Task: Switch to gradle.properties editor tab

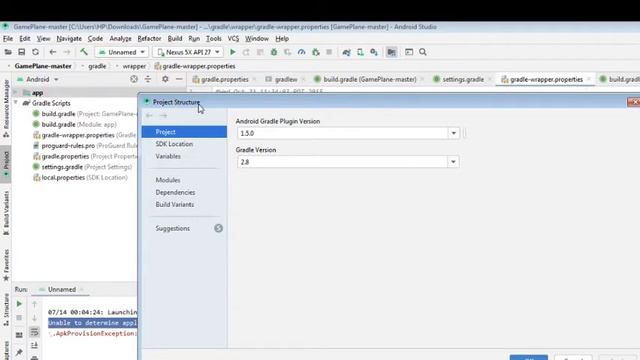Action: coord(224,79)
